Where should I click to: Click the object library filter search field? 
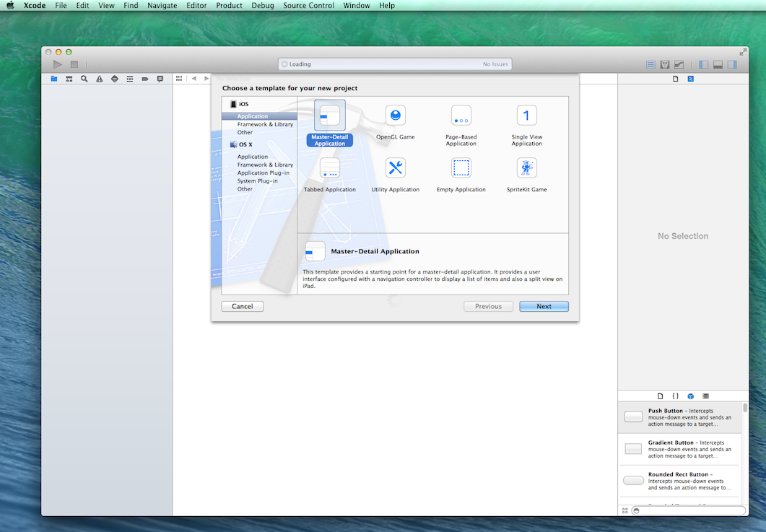coord(689,510)
